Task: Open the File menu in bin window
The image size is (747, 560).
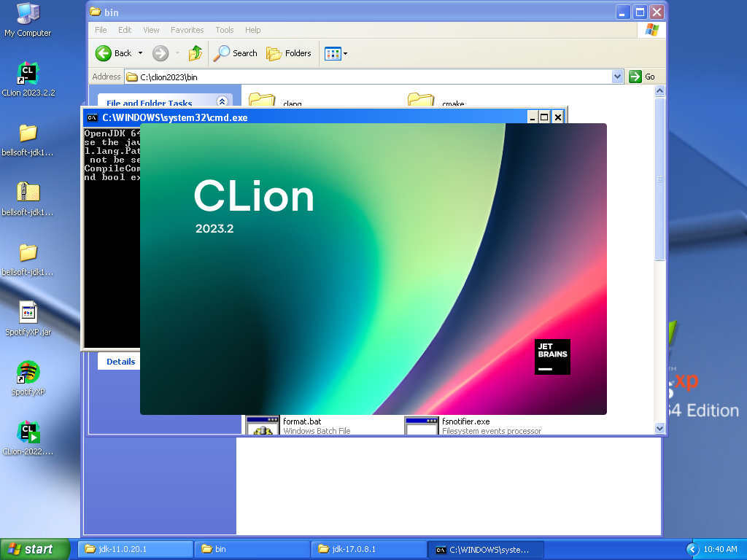Action: [x=101, y=30]
